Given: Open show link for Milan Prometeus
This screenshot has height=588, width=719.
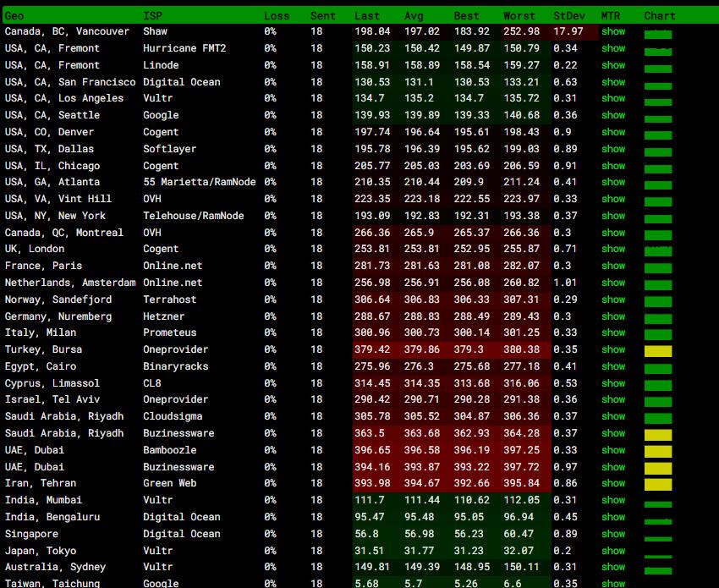Looking at the screenshot, I should click(x=613, y=332).
